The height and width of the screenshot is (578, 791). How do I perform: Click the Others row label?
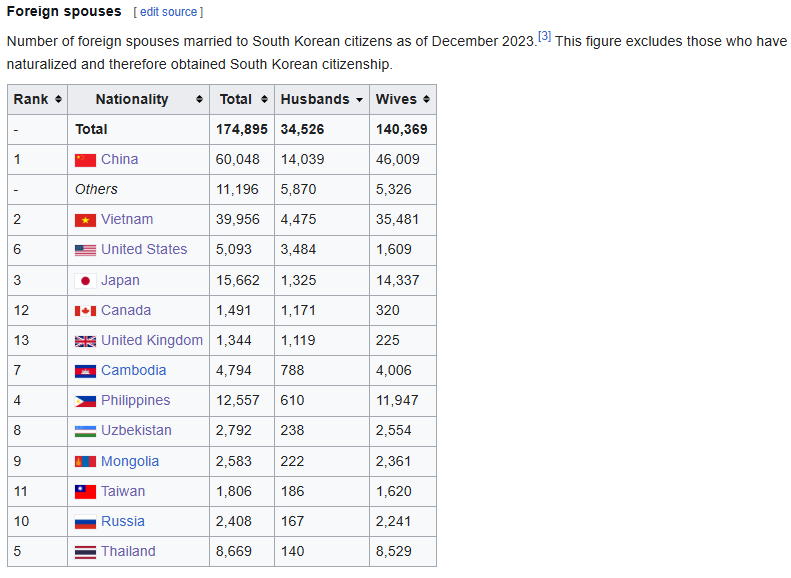96,190
